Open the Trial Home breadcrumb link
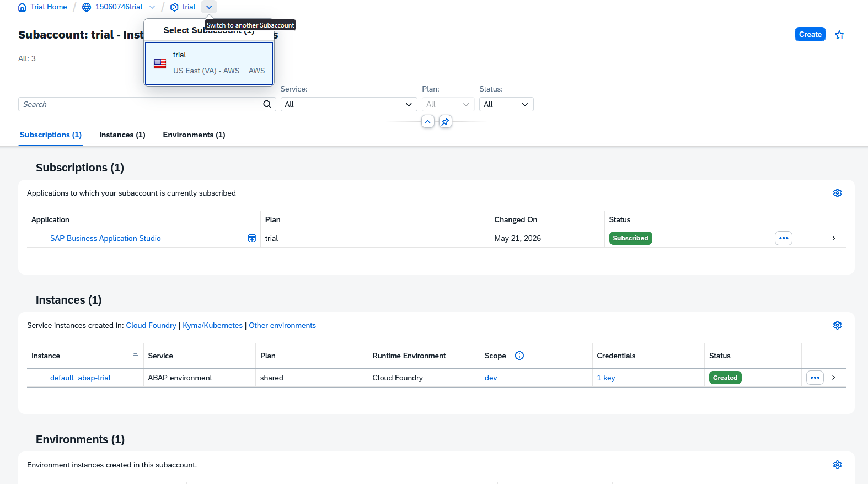868x484 pixels. click(x=49, y=7)
